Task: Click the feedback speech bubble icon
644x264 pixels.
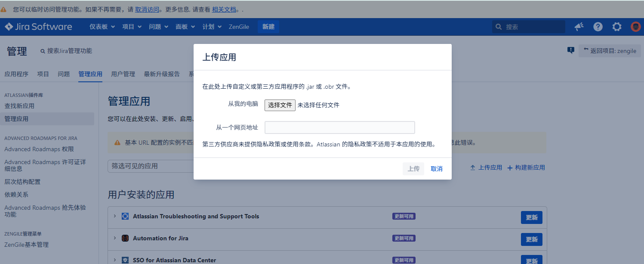Action: coord(571,50)
